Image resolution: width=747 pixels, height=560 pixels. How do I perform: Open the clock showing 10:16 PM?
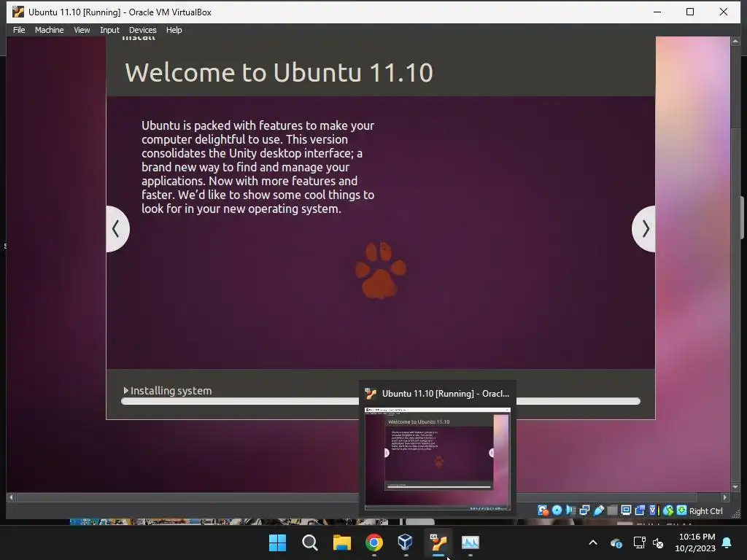click(x=695, y=542)
